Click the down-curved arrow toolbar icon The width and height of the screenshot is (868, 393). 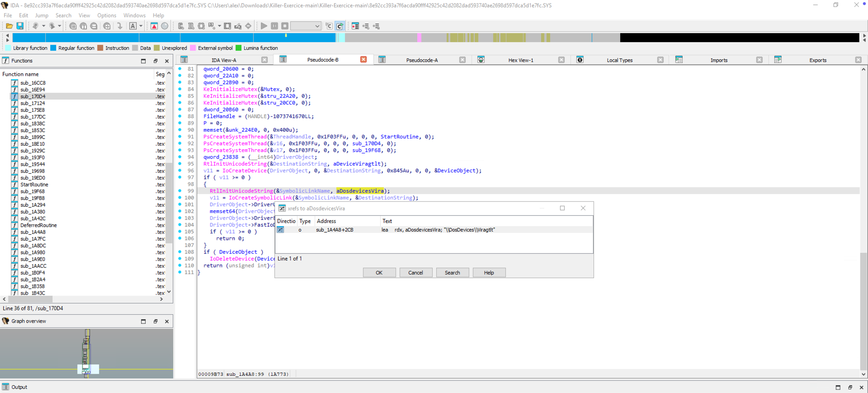pyautogui.click(x=119, y=26)
